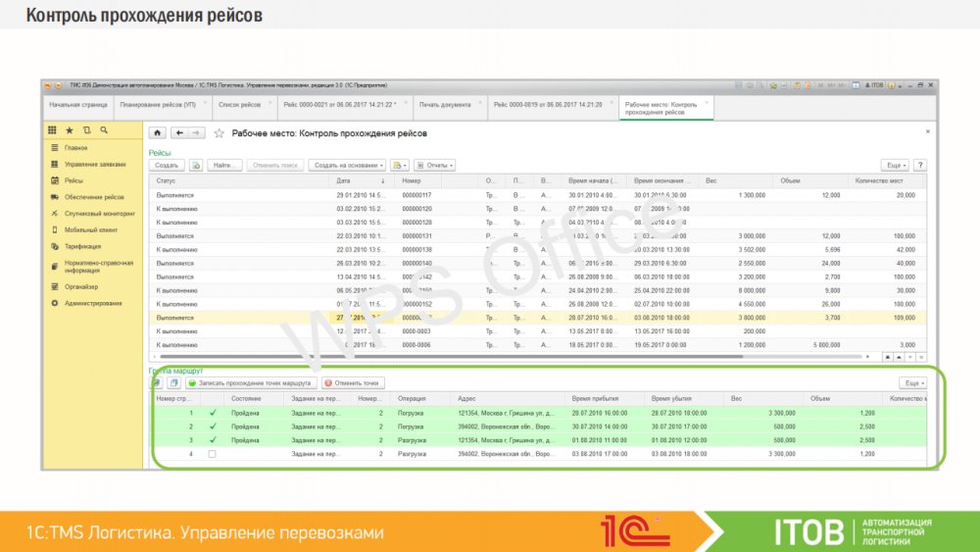Check the unchecked box in route row 4
Image resolution: width=980 pixels, height=552 pixels.
click(212, 454)
